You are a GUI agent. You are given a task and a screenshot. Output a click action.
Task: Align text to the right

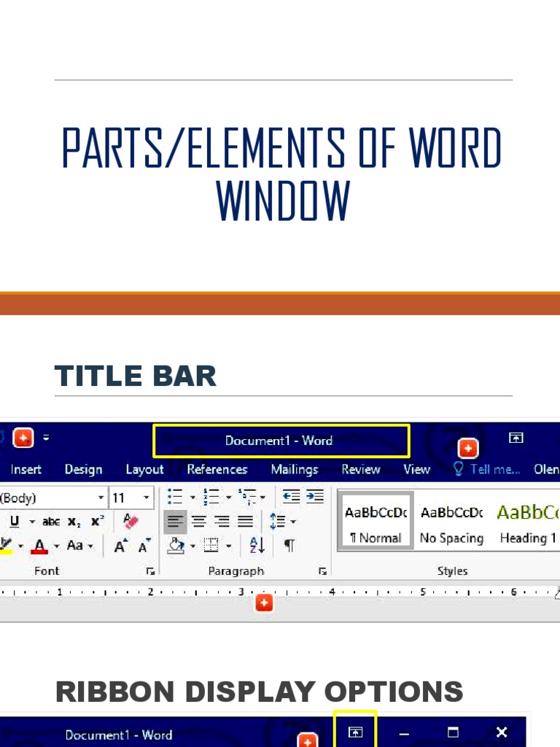pyautogui.click(x=222, y=522)
